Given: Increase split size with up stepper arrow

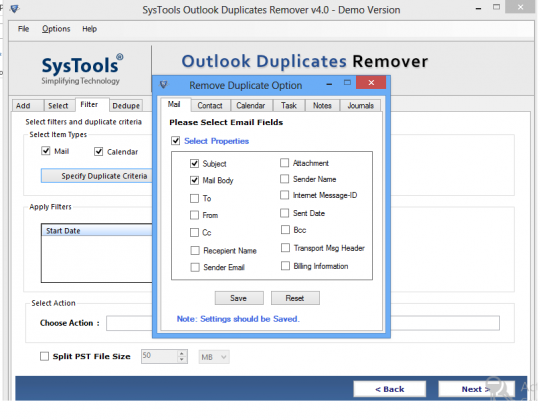Looking at the screenshot, I should [182, 353].
